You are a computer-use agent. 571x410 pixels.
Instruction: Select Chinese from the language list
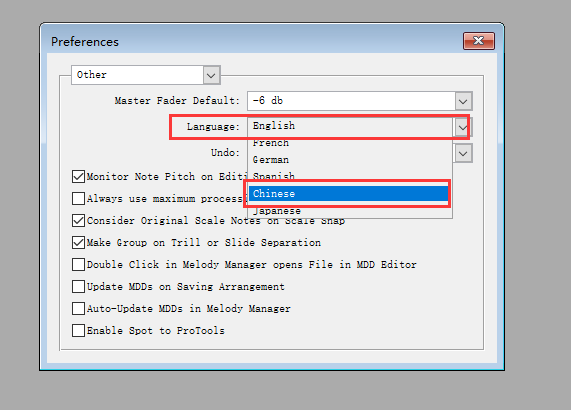pyautogui.click(x=348, y=194)
